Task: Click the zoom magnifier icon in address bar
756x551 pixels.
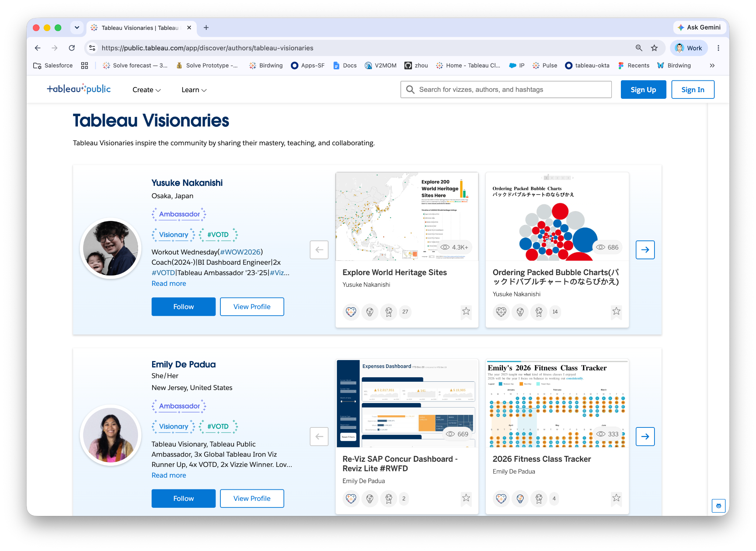Action: 639,48
